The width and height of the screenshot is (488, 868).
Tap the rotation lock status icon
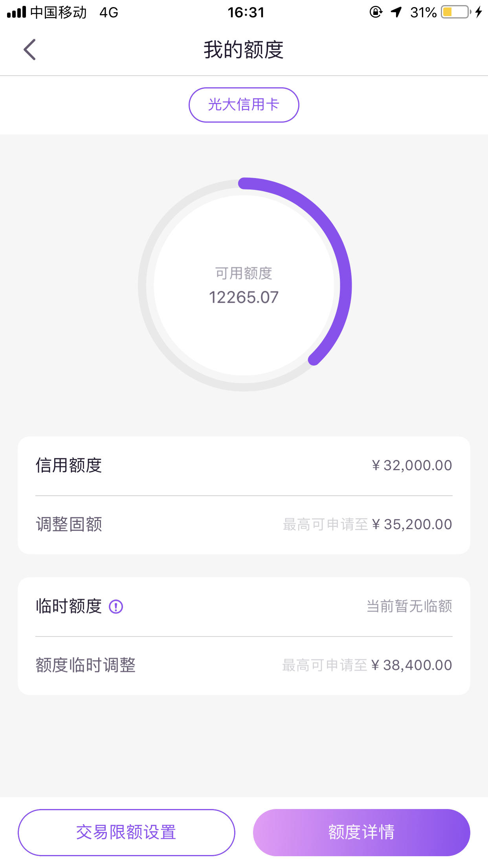coord(376,12)
